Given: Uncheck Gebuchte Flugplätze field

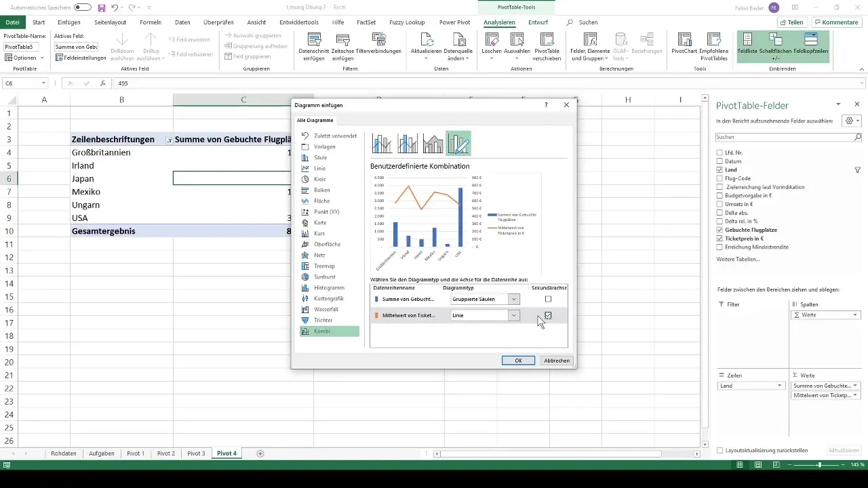Looking at the screenshot, I should click(x=719, y=230).
